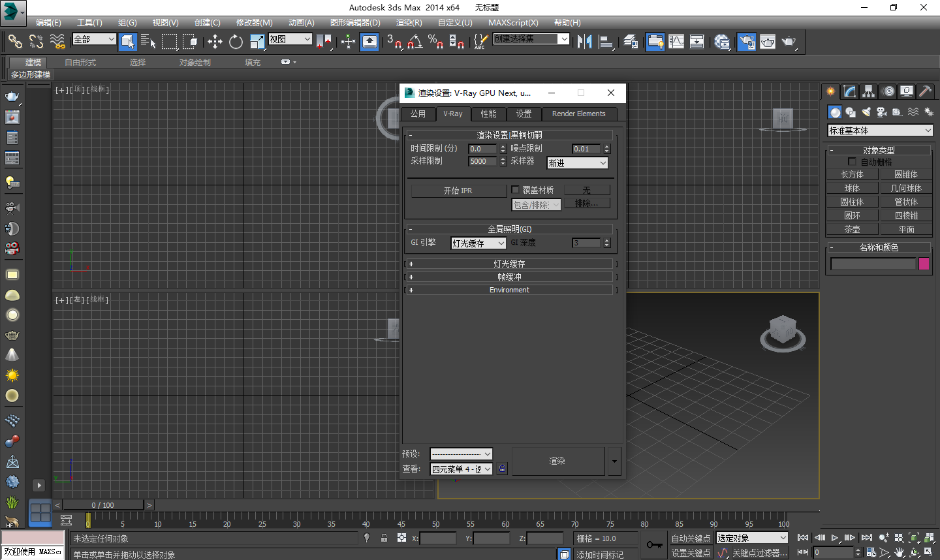940x560 pixels.
Task: Open the GI 引擎 dropdown
Action: pos(478,243)
